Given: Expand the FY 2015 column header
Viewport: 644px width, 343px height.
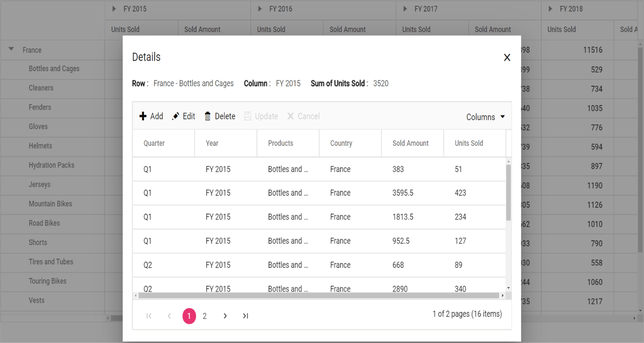Looking at the screenshot, I should [114, 9].
